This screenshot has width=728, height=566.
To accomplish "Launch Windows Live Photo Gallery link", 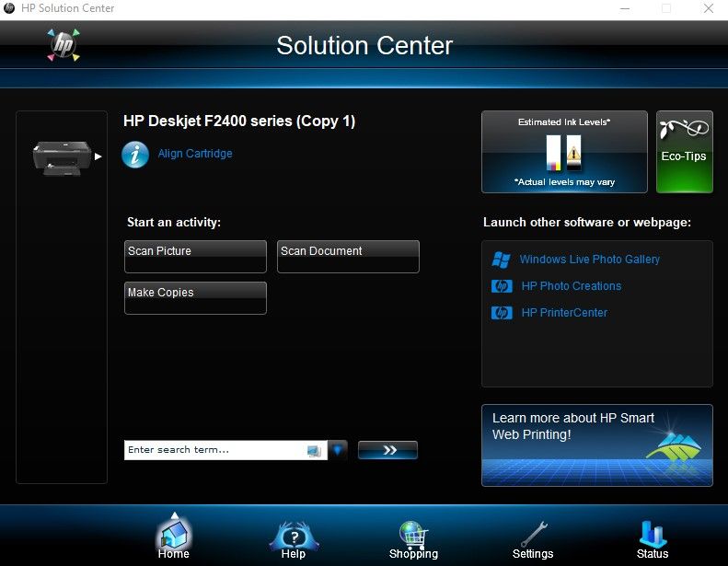I will click(590, 260).
